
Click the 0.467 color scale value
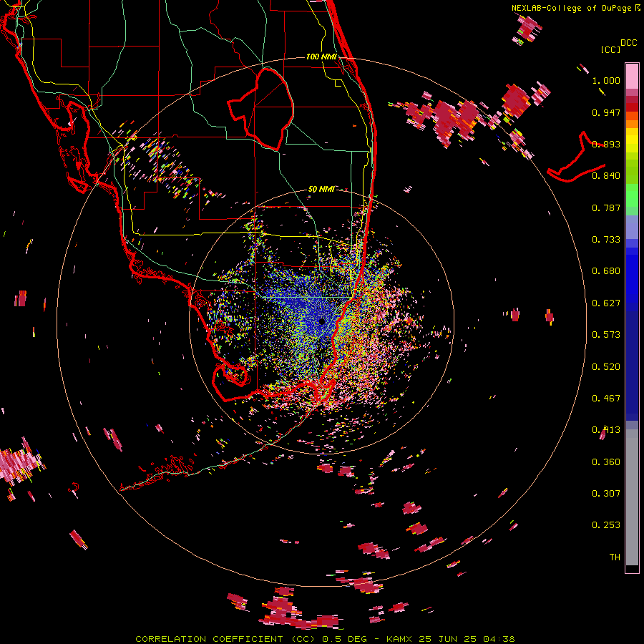[606, 399]
